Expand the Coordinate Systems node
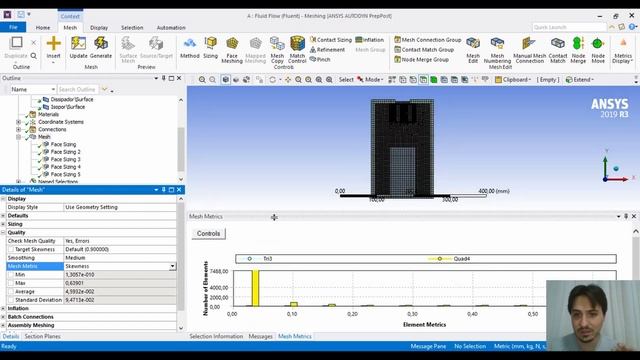The height and width of the screenshot is (360, 640). pyautogui.click(x=18, y=122)
